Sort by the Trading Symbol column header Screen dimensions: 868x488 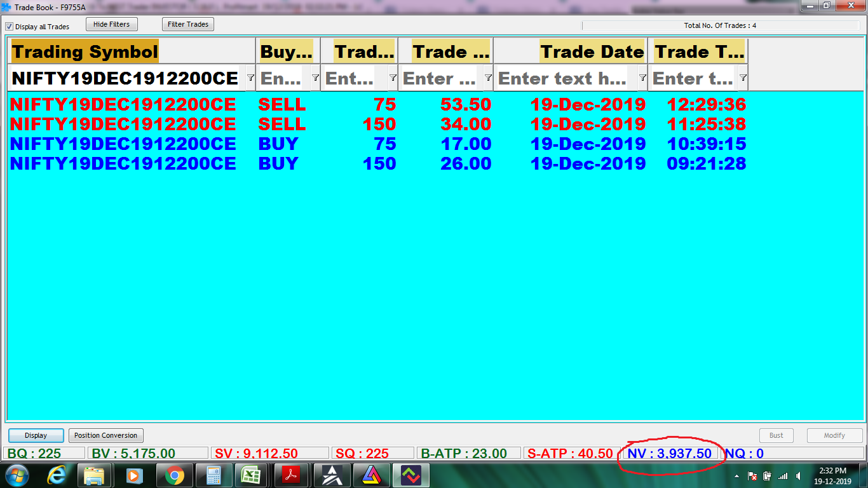coord(85,51)
